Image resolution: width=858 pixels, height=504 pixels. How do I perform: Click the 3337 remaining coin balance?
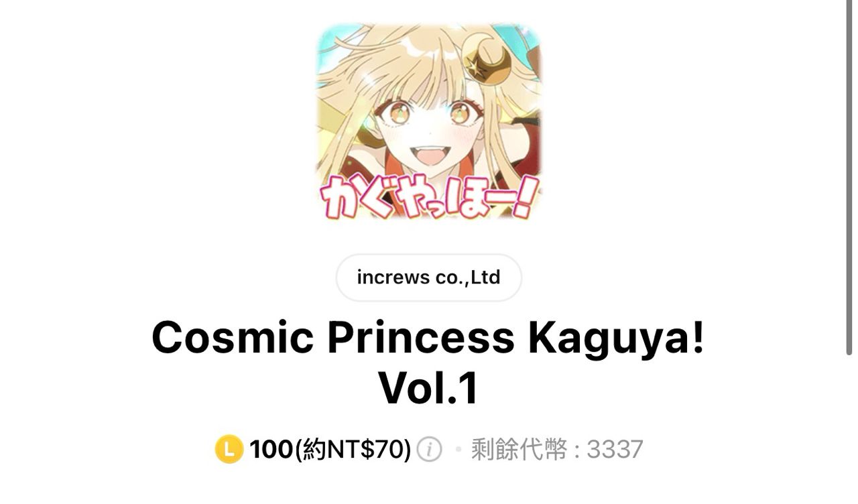pyautogui.click(x=615, y=449)
